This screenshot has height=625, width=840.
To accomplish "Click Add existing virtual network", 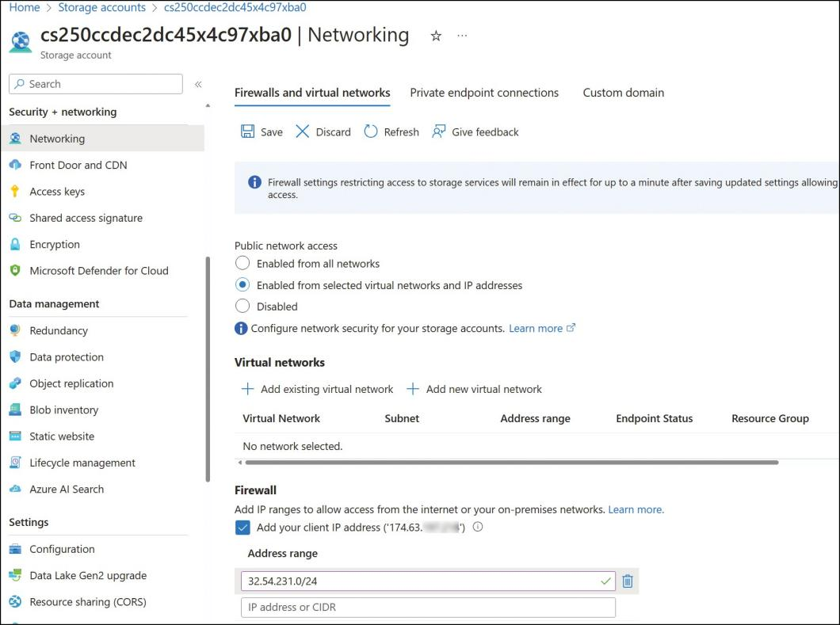I will tap(318, 390).
